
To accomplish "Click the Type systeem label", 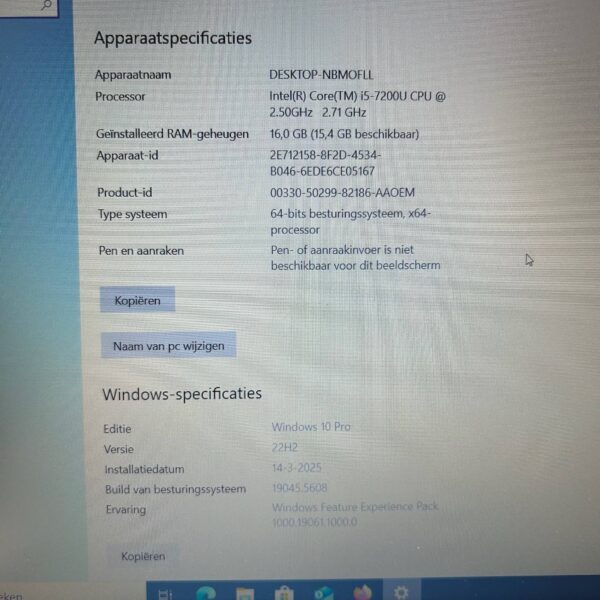I will click(x=132, y=214).
